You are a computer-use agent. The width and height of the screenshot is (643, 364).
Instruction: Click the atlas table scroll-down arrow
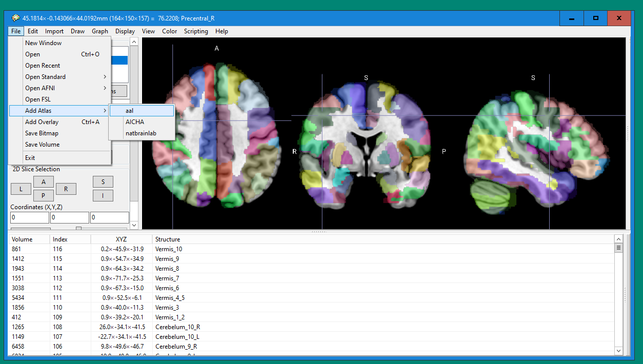[618, 351]
